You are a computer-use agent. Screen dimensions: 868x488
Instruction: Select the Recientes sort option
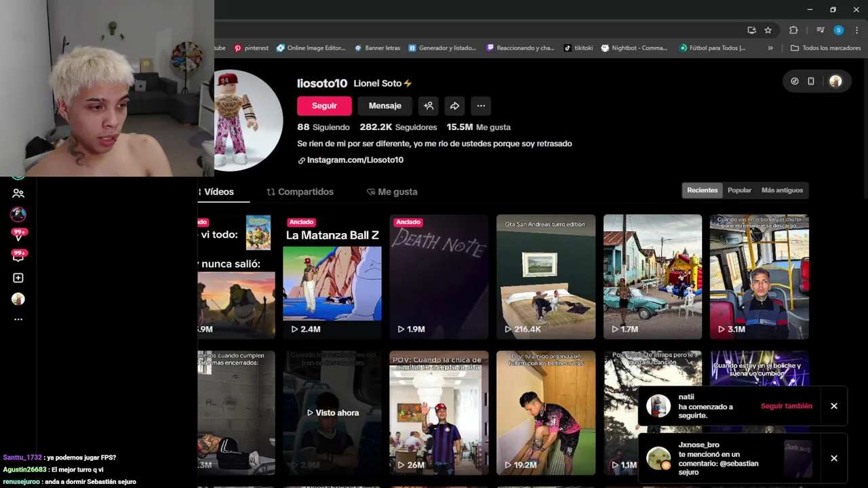[702, 190]
